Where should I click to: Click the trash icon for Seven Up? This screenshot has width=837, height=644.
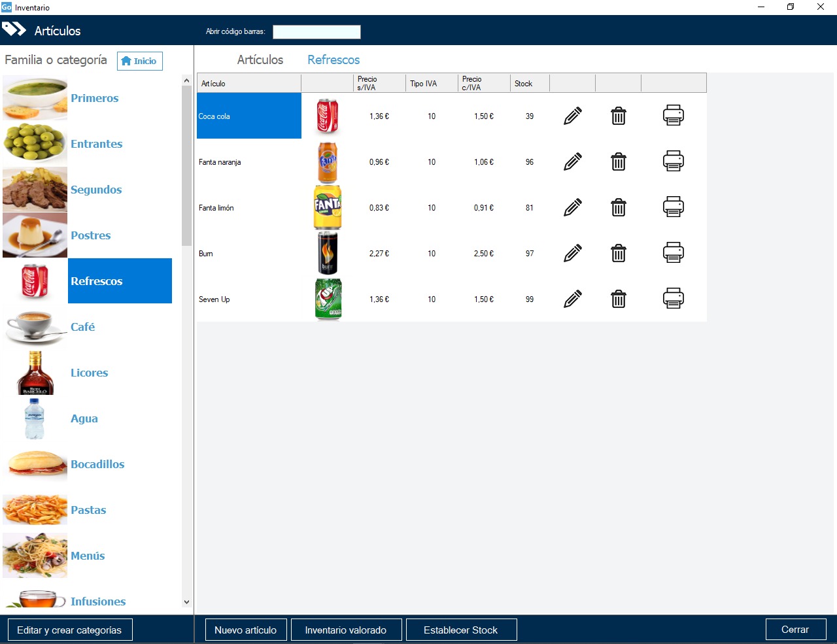[618, 299]
